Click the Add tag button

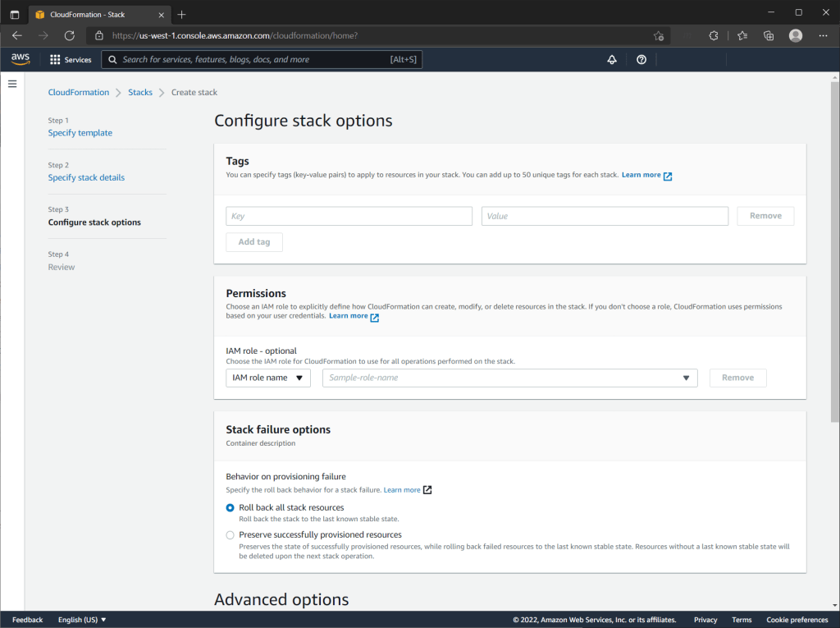[x=254, y=242]
